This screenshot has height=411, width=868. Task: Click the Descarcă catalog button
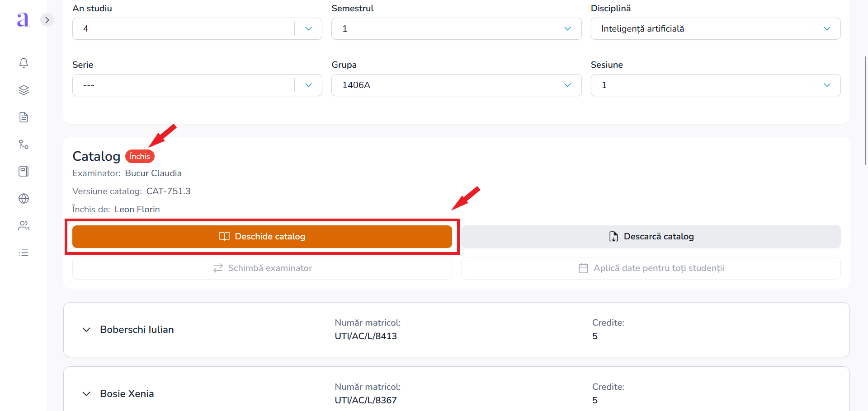(x=651, y=237)
